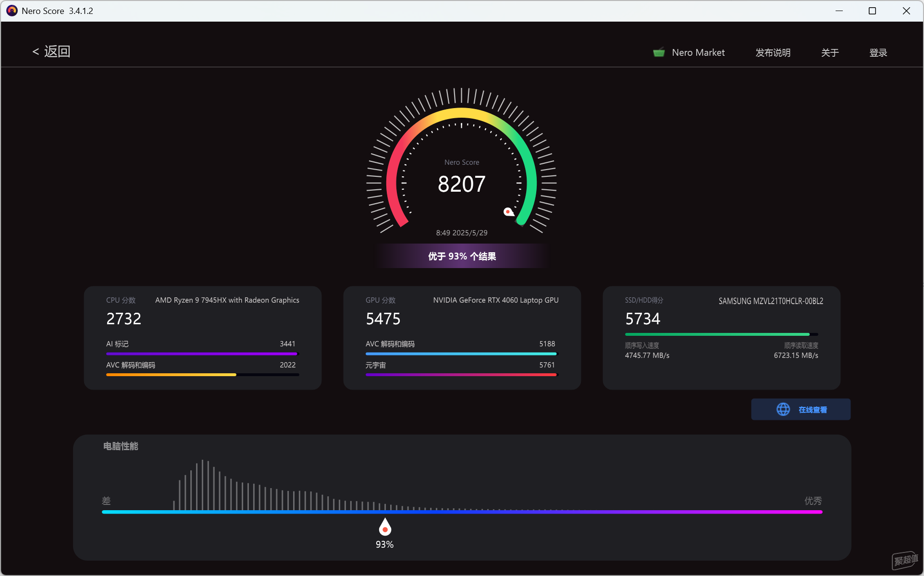Viewport: 924px width, 576px height.
Task: Click the performance distribution histogram
Action: coord(380,485)
